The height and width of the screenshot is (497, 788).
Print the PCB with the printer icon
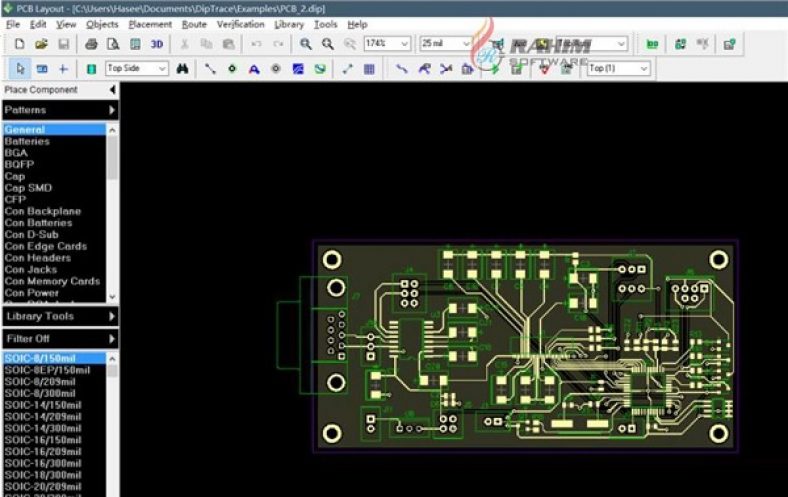click(x=91, y=44)
